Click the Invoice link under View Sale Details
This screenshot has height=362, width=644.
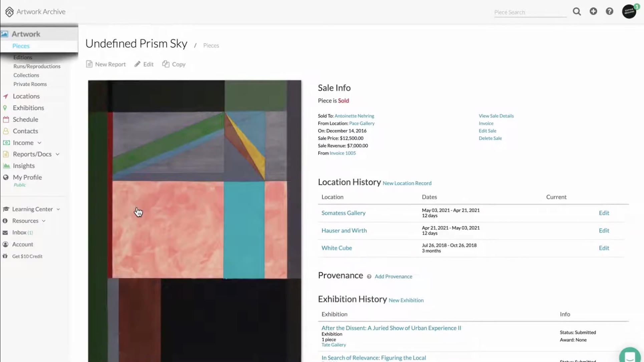click(x=486, y=123)
